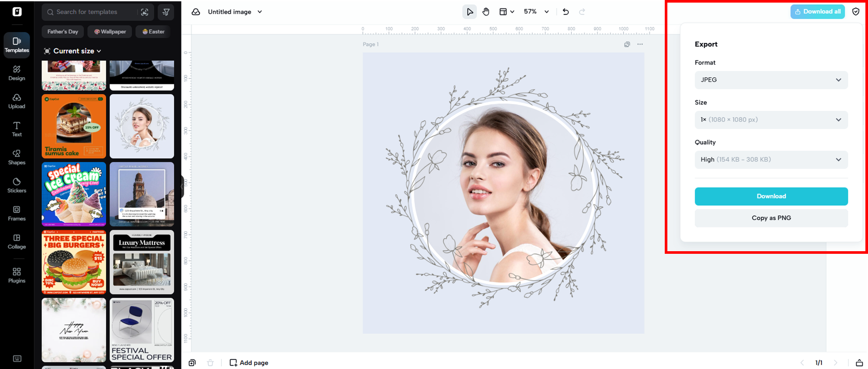Click the undo arrow icon

566,12
